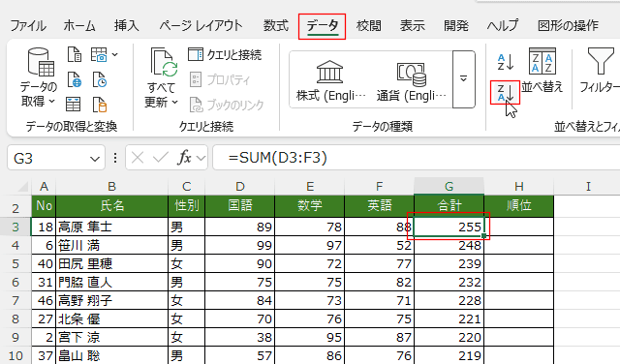Viewport: 620px width, 364px height.
Task: Open the ホーム ribbon tab
Action: [79, 26]
